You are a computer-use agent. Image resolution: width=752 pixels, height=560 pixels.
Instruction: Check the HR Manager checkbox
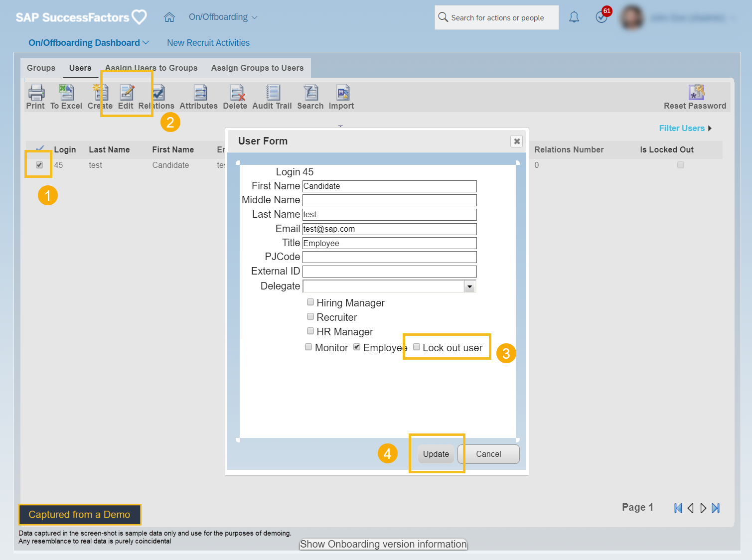[x=310, y=331]
